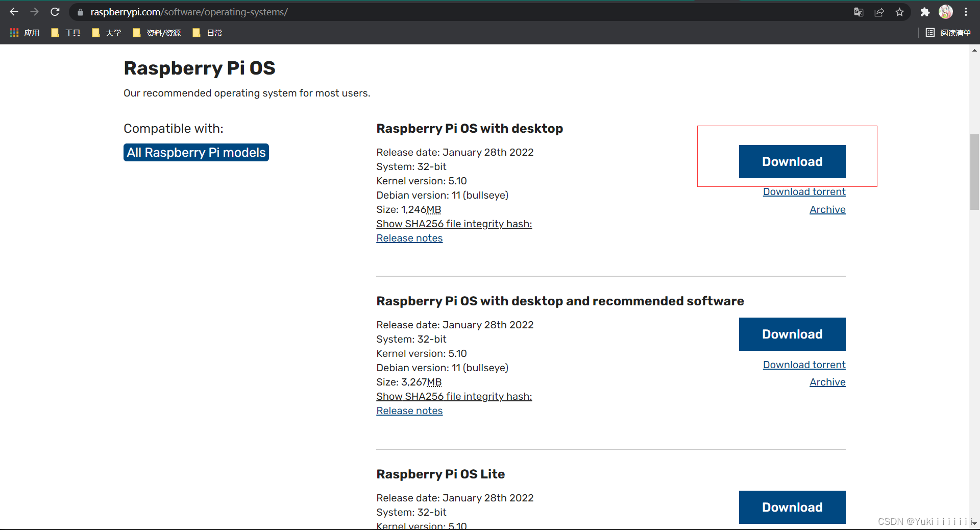Image resolution: width=980 pixels, height=530 pixels.
Task: Open the 应用 apps shortcut
Action: pyautogui.click(x=25, y=33)
